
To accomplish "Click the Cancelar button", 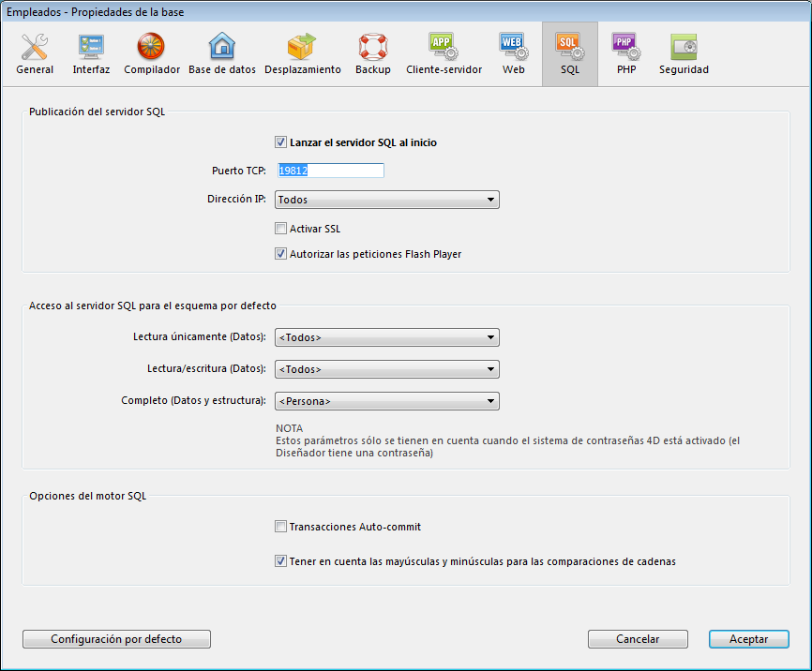I will pos(638,639).
